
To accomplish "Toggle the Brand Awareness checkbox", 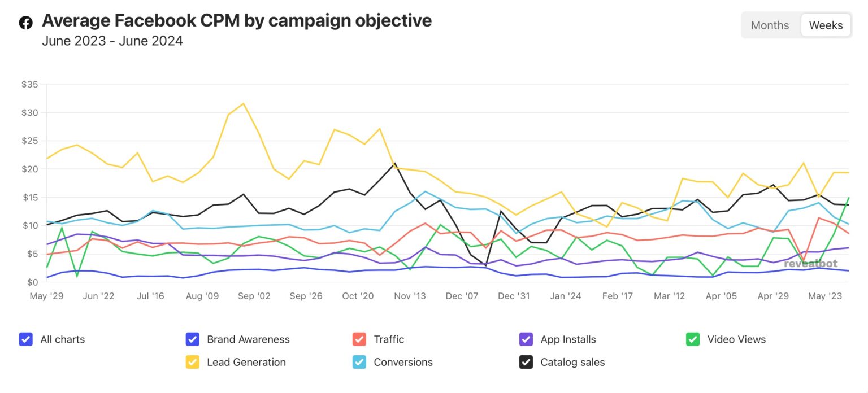I will (x=193, y=339).
